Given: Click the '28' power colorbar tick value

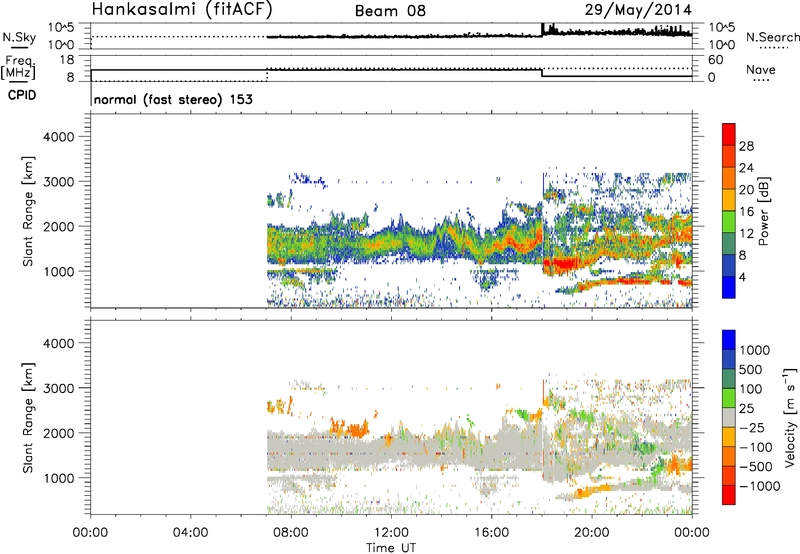Looking at the screenshot, I should point(746,146).
